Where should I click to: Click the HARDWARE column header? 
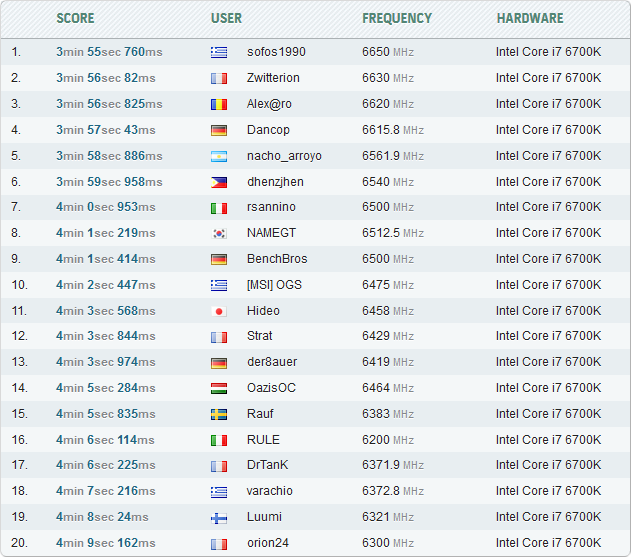point(530,18)
